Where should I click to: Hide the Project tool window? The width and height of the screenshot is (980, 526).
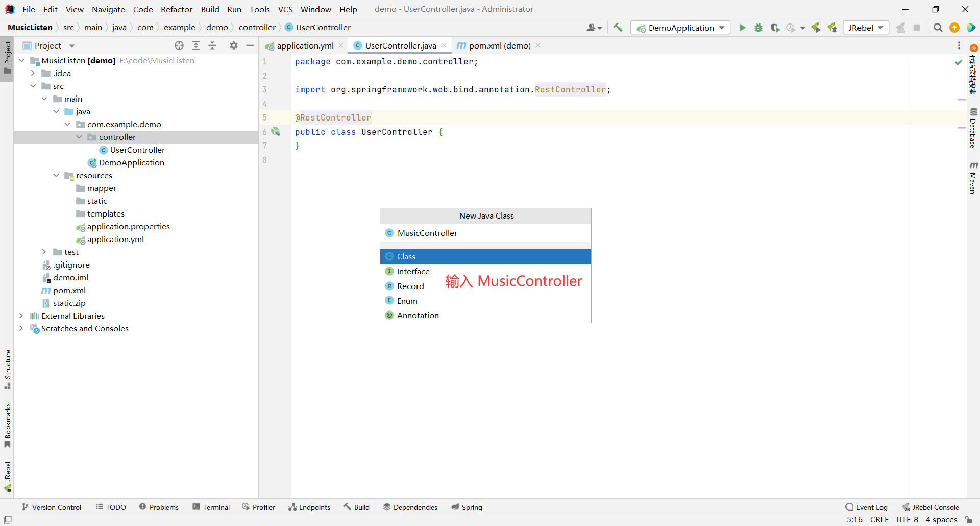tap(250, 45)
